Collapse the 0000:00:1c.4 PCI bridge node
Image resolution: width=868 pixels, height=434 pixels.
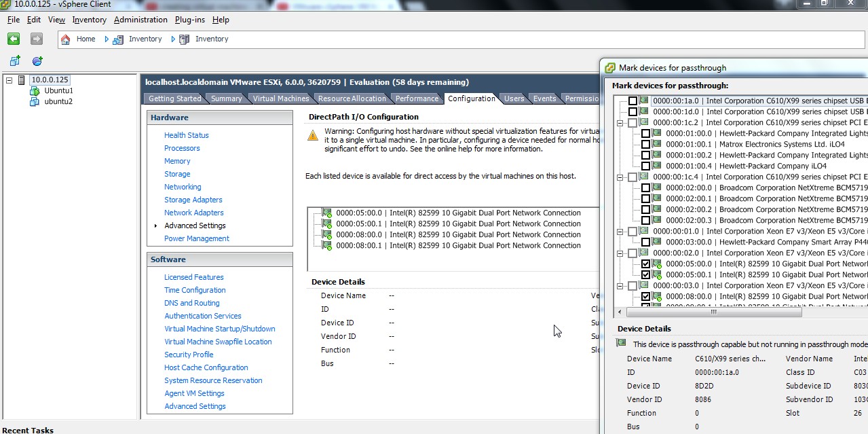pos(620,177)
